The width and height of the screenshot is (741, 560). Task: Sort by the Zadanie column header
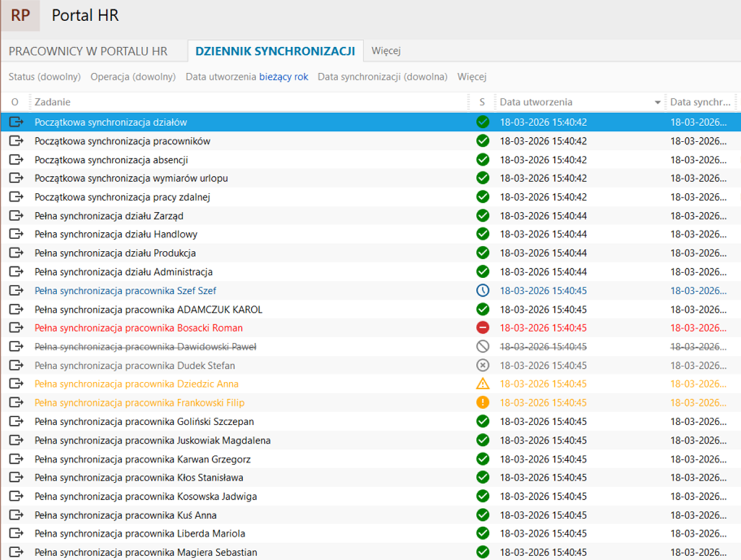tap(53, 102)
